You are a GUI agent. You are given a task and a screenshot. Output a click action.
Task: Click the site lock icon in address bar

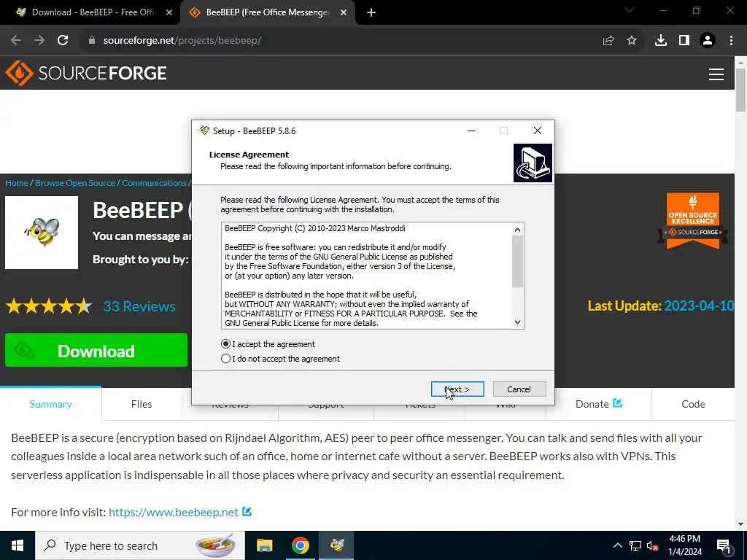[92, 41]
